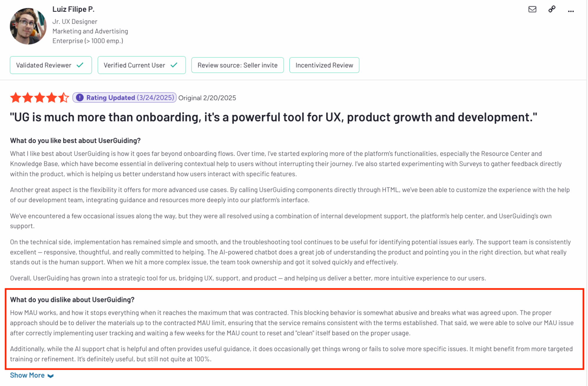Click the reviewer name Luiz Filipe P.
Viewport: 588px width, 386px height.
pos(73,9)
